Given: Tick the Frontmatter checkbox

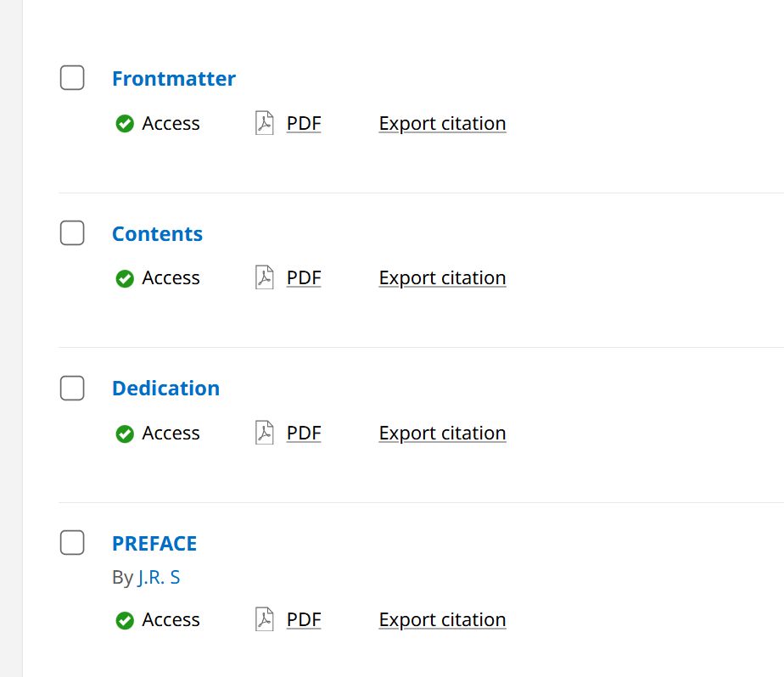Looking at the screenshot, I should [x=72, y=77].
